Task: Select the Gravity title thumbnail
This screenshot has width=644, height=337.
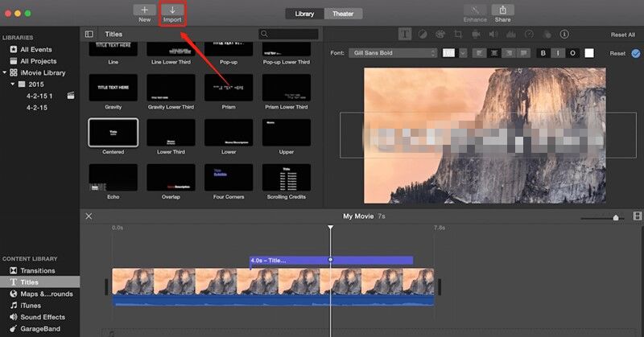Action: pyautogui.click(x=113, y=88)
